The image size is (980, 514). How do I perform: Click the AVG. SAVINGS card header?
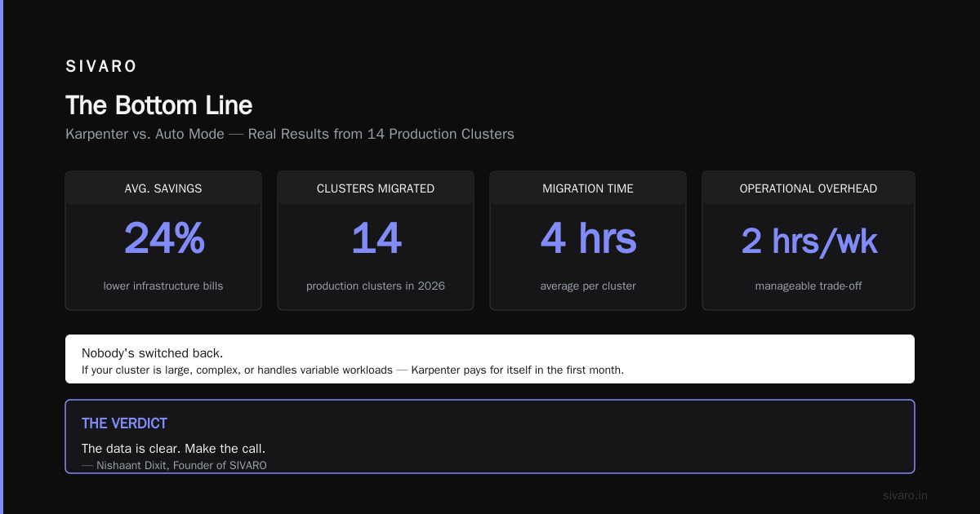163,188
